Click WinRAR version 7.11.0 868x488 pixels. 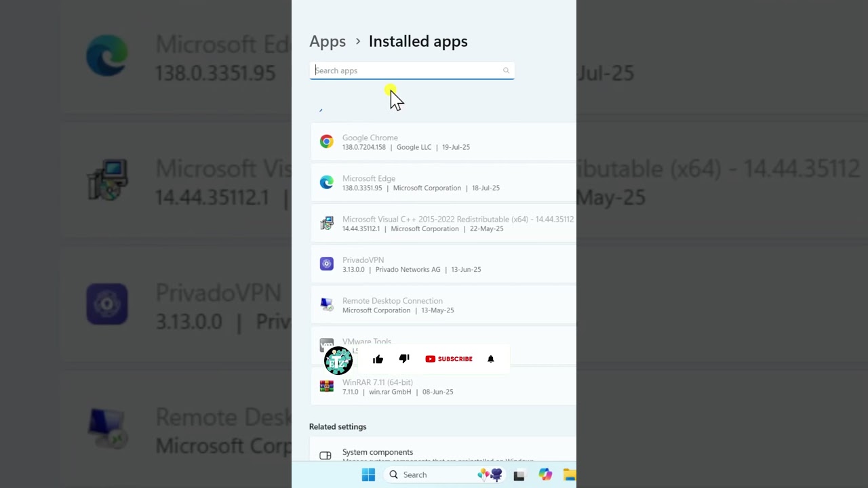(x=351, y=392)
